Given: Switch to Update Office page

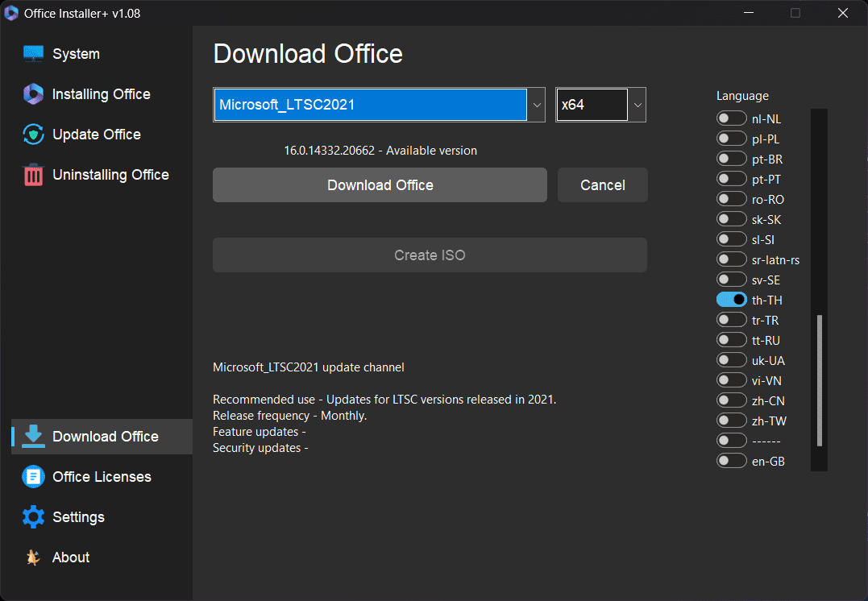Looking at the screenshot, I should [97, 135].
